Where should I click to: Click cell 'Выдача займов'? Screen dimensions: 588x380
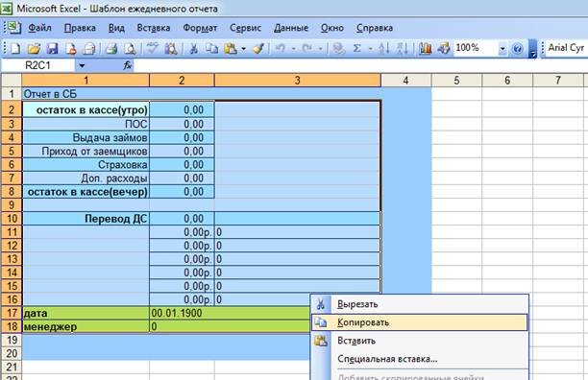pyautogui.click(x=86, y=138)
